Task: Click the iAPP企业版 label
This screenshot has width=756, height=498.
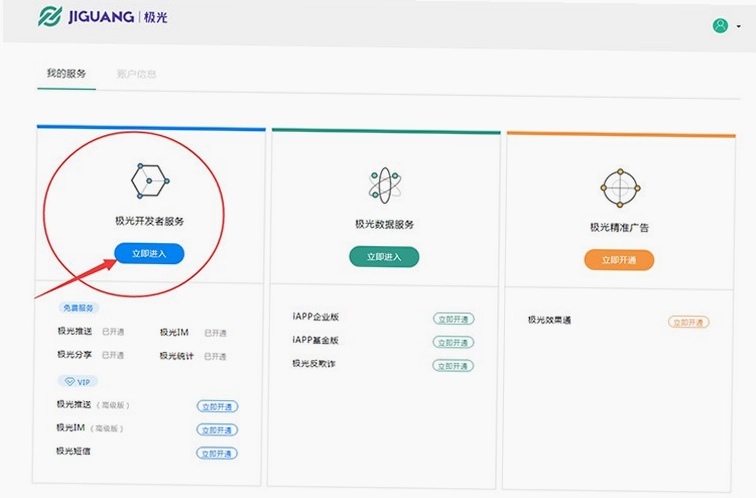Action: coord(315,317)
